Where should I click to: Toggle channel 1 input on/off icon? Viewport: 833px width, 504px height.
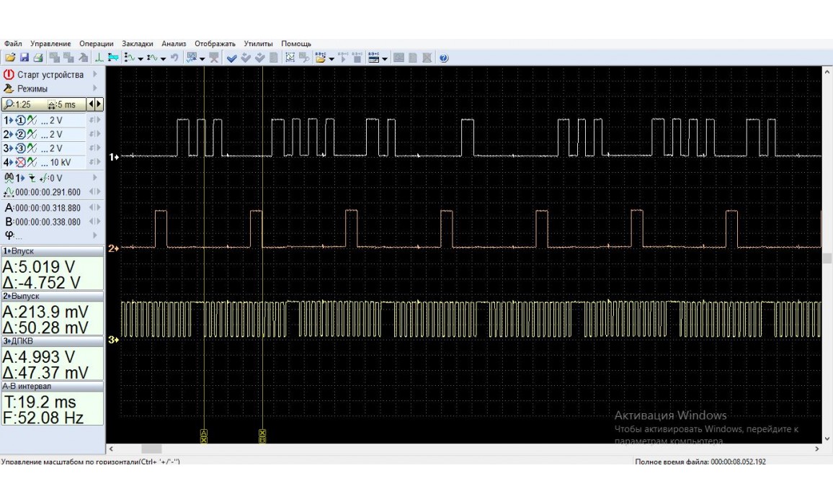21,120
